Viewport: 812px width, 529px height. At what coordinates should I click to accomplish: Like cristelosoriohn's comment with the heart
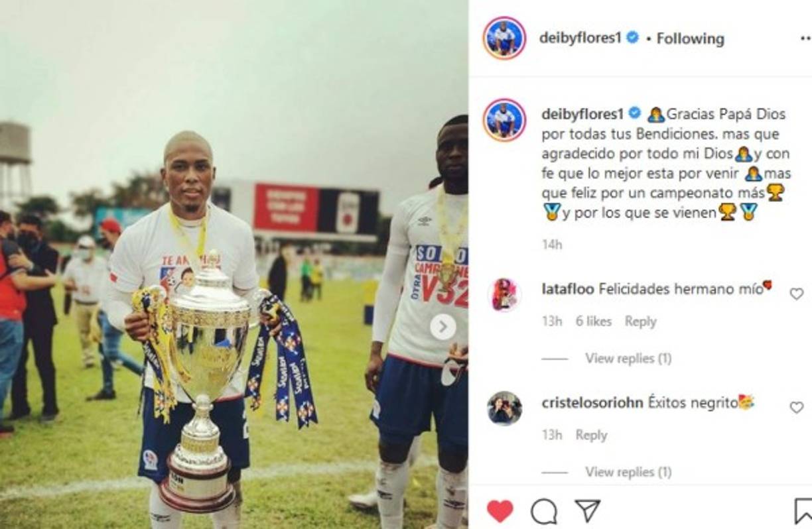tap(796, 408)
